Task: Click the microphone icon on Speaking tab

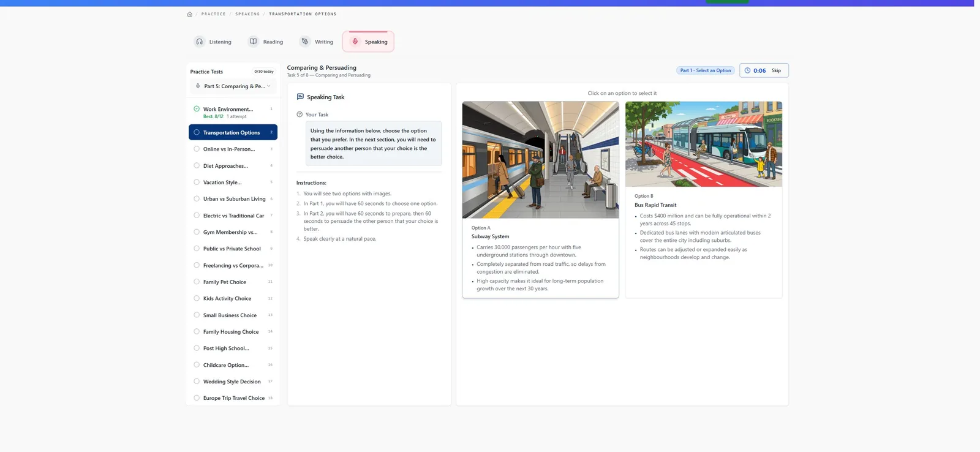Action: coord(355,42)
